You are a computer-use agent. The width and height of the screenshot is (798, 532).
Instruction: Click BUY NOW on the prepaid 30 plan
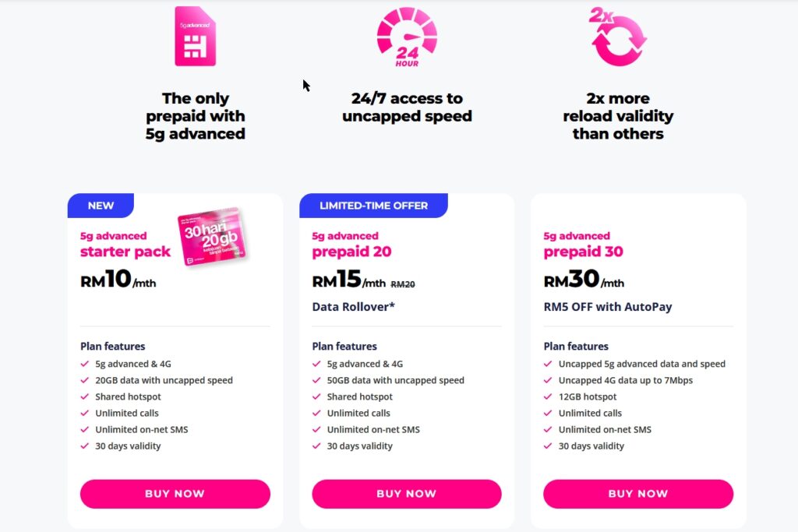(637, 494)
